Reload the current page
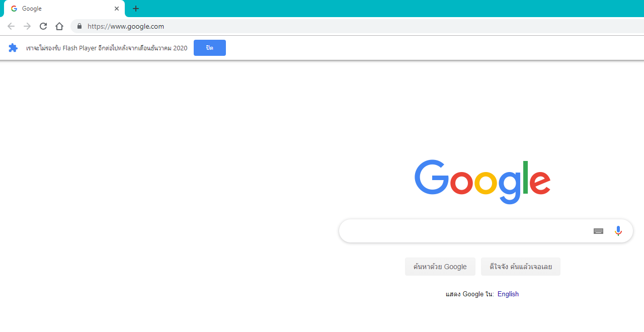 tap(43, 26)
